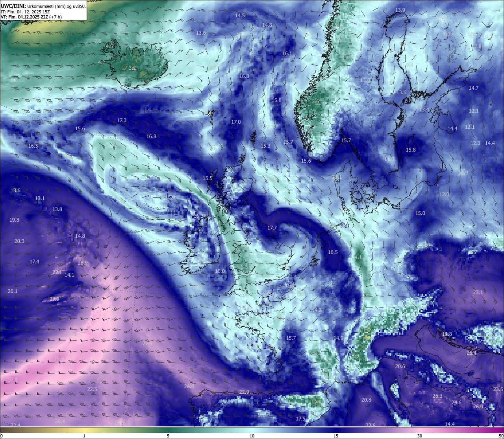The width and height of the screenshot is (504, 439).
Task: Click the map value '37.8' in the lower left
Action: click(x=13, y=380)
